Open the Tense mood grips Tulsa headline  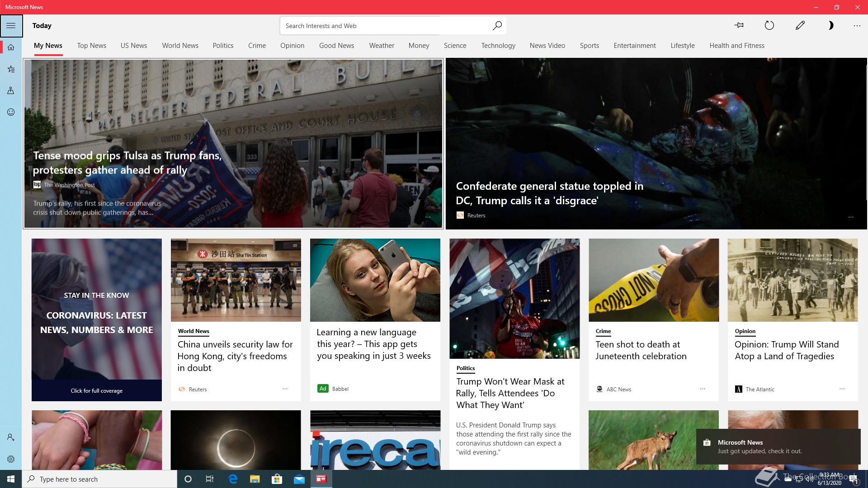(x=127, y=163)
